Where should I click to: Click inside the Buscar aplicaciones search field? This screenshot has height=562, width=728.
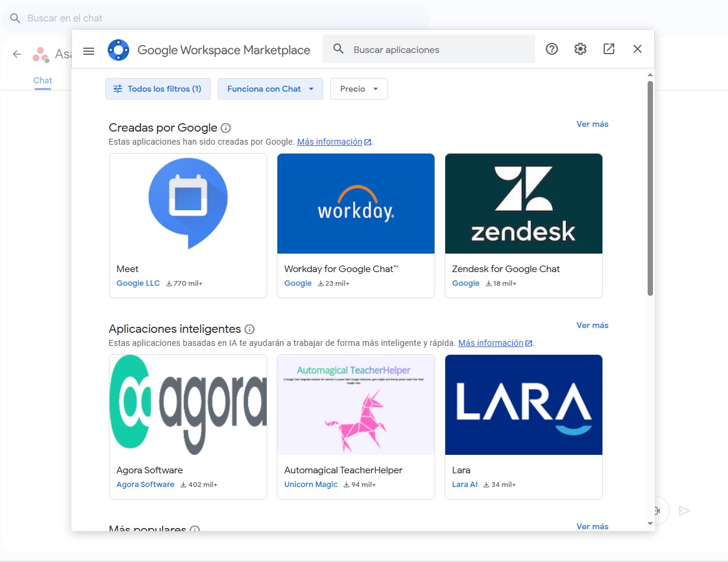(429, 49)
